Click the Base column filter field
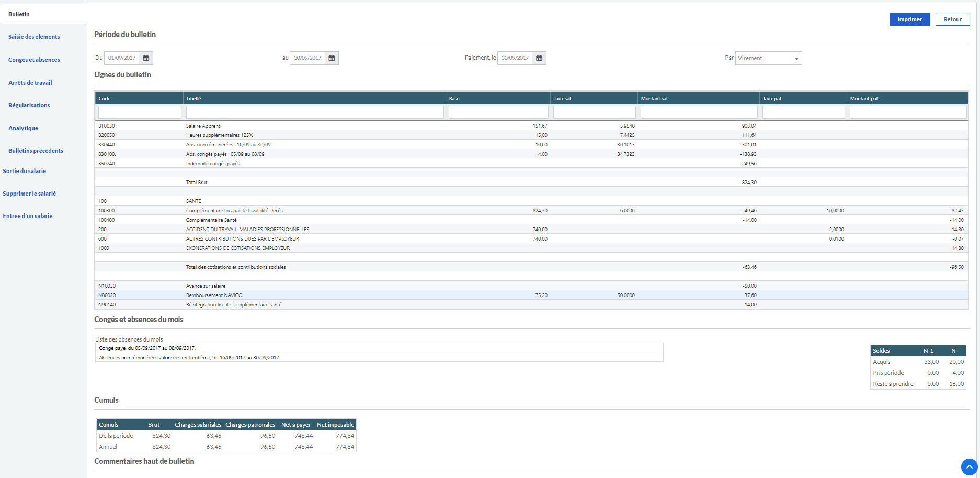 pyautogui.click(x=498, y=112)
